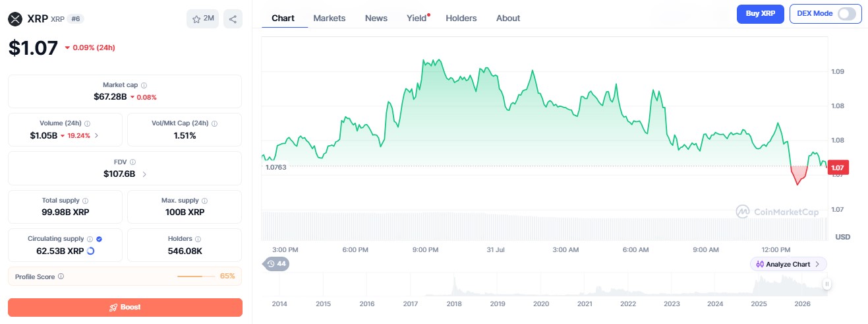The width and height of the screenshot is (868, 324).
Task: Click the Profile Score progress bar
Action: (196, 276)
